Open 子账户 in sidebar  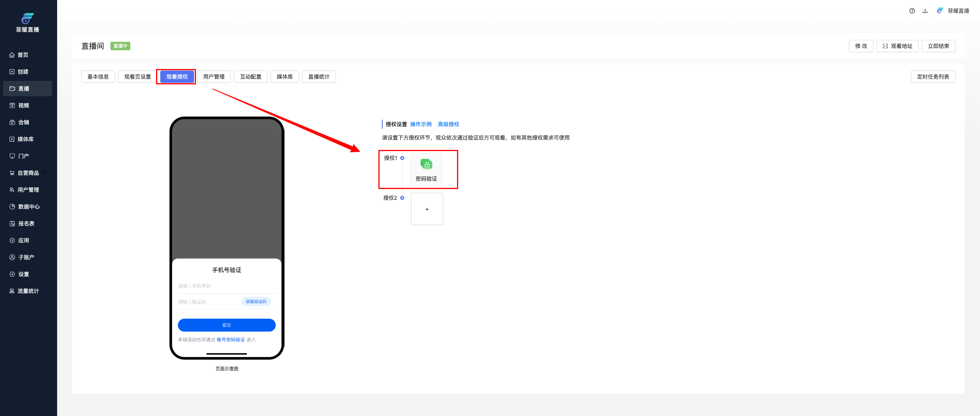coord(26,257)
